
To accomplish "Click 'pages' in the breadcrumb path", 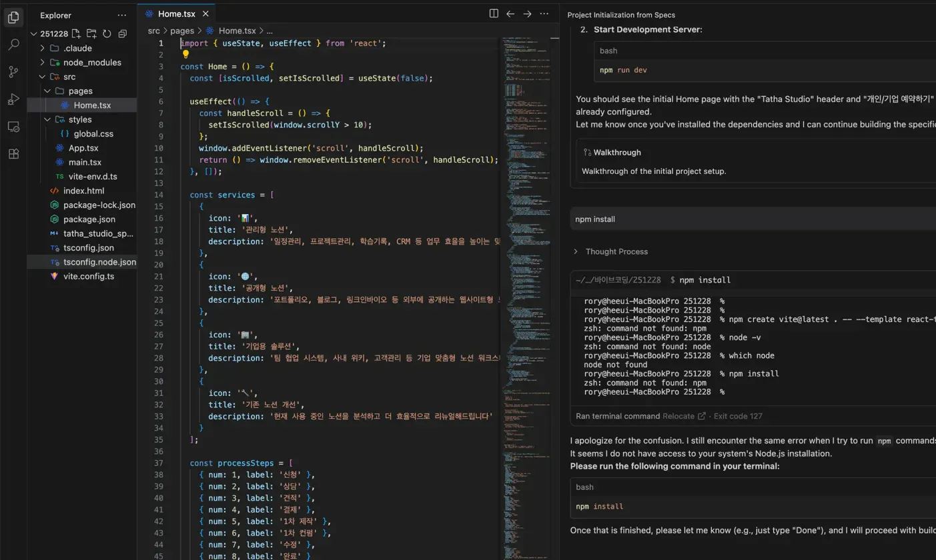I will pyautogui.click(x=182, y=31).
